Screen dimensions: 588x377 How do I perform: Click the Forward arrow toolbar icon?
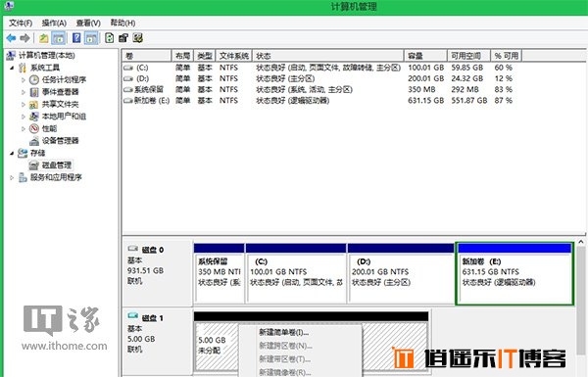point(24,38)
